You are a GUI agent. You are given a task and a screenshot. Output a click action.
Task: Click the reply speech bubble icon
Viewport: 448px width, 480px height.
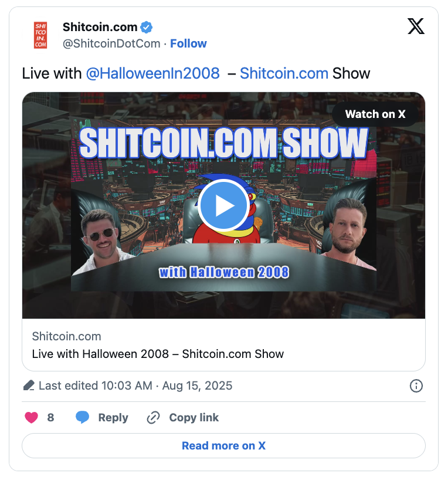[x=82, y=418]
